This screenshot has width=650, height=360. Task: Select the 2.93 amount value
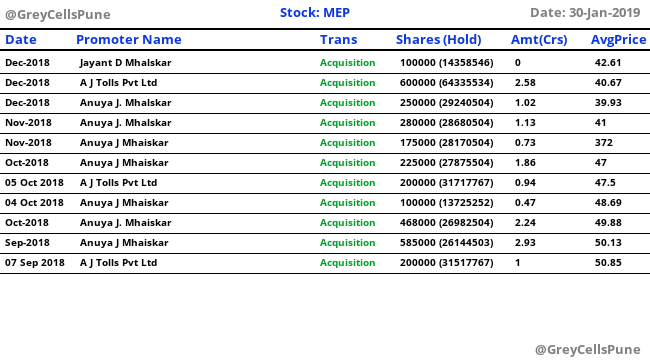coord(525,243)
